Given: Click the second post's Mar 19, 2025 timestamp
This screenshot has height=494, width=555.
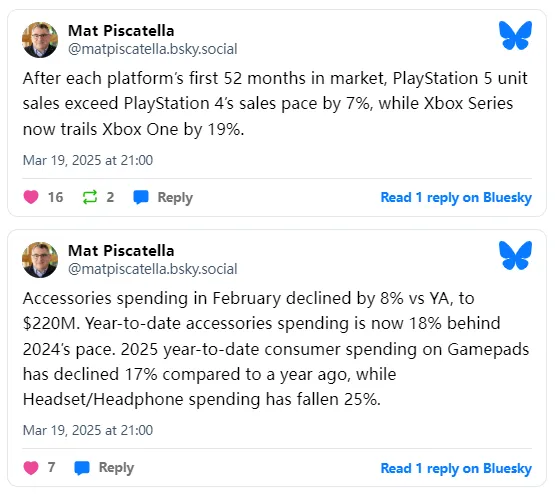Looking at the screenshot, I should [x=88, y=430].
